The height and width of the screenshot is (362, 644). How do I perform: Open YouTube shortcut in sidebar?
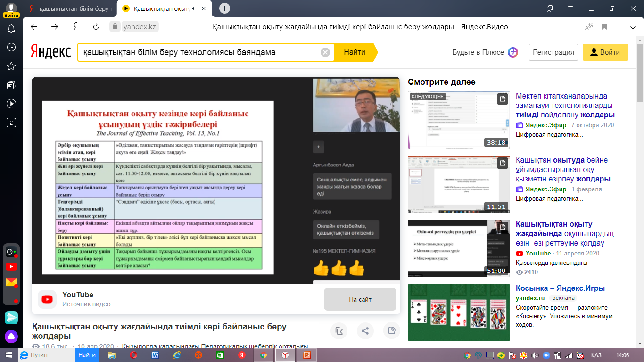(x=11, y=267)
